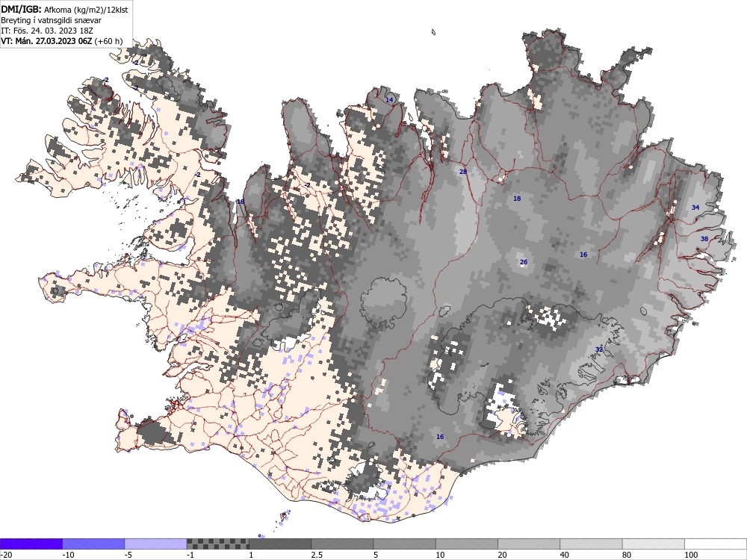Click the "32" value label in the southeast
This screenshot has width=747, height=560.
pyautogui.click(x=599, y=349)
